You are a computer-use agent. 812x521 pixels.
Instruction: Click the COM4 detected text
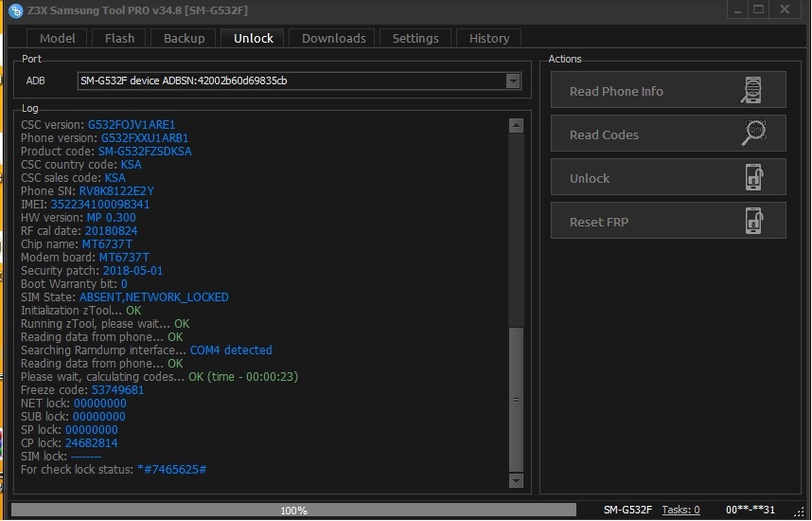(x=231, y=350)
